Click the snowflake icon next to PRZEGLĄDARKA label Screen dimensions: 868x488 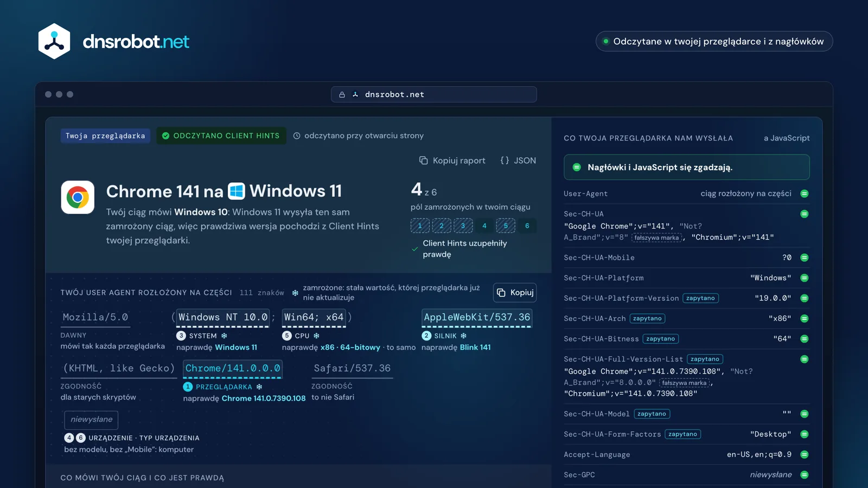(259, 387)
